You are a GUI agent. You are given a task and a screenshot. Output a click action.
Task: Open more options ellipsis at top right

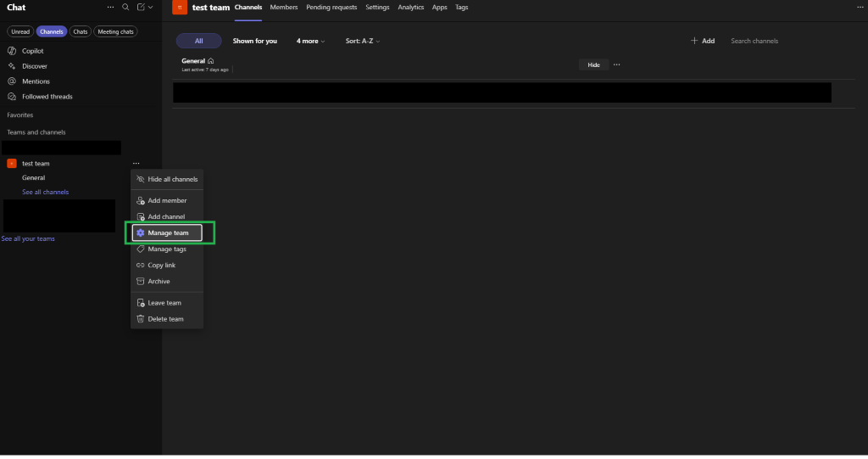click(x=860, y=7)
